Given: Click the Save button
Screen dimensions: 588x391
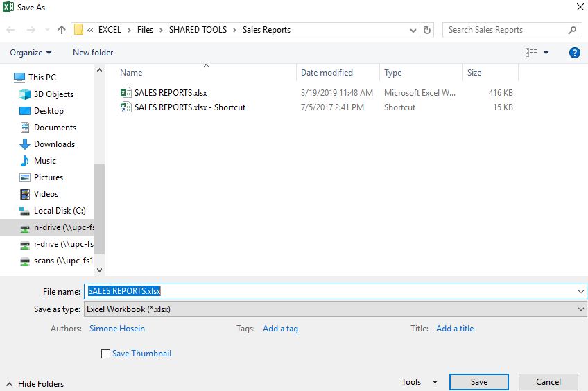Looking at the screenshot, I should pos(479,382).
